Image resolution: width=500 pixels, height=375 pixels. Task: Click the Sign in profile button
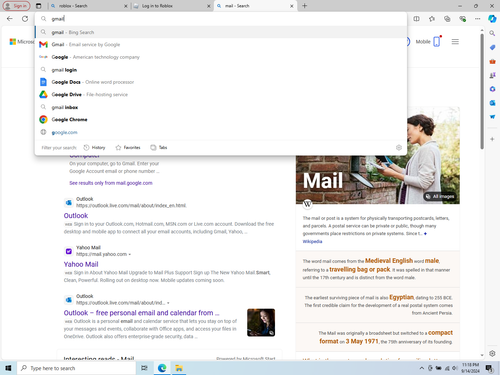[16, 6]
